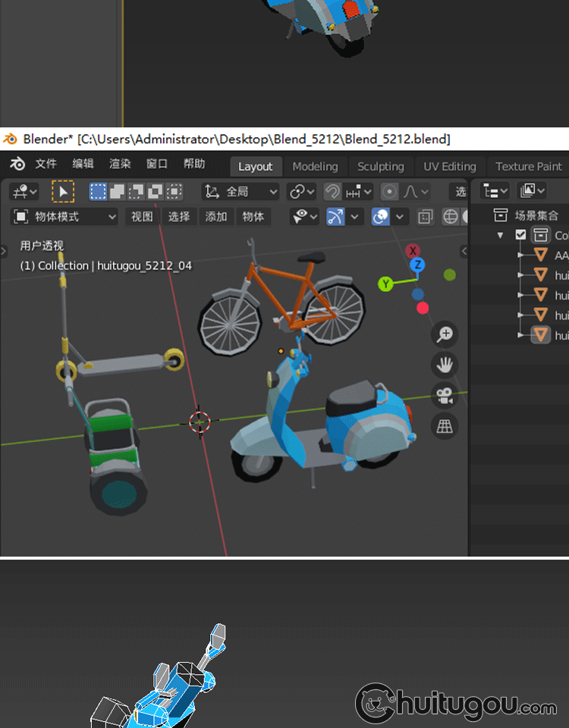Image resolution: width=569 pixels, height=728 pixels.
Task: Click the Z axis on navigation gizmo
Action: pos(417,265)
